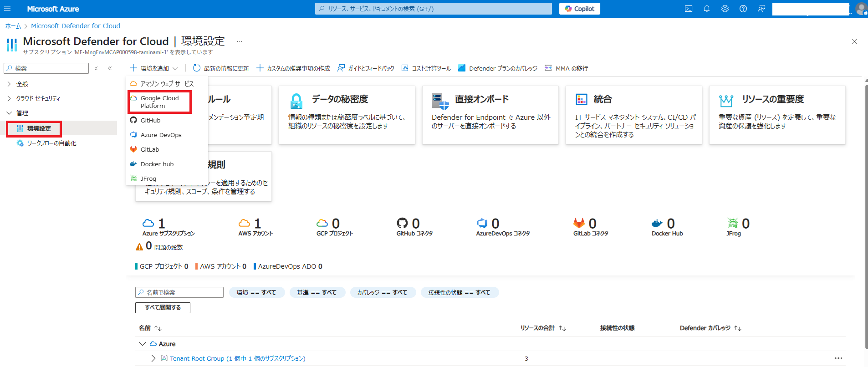Open the カバレッジ == すべて filter

click(x=382, y=292)
